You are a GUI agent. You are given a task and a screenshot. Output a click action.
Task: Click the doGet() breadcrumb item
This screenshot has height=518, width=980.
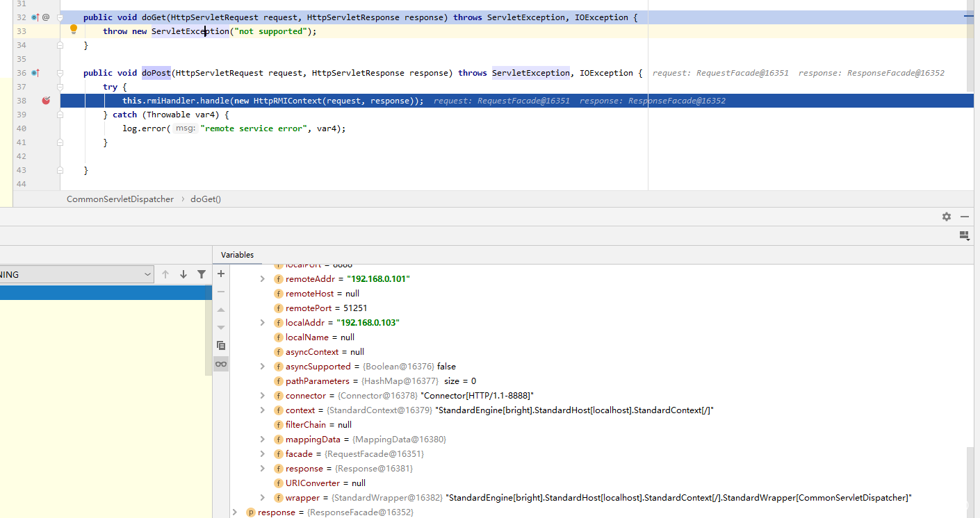tap(206, 199)
